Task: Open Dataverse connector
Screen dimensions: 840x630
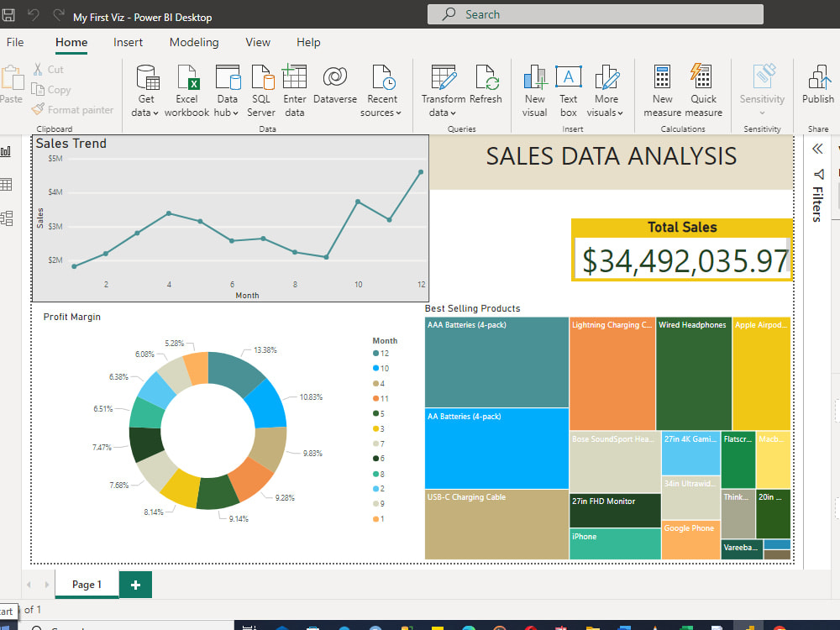Action: [335, 85]
